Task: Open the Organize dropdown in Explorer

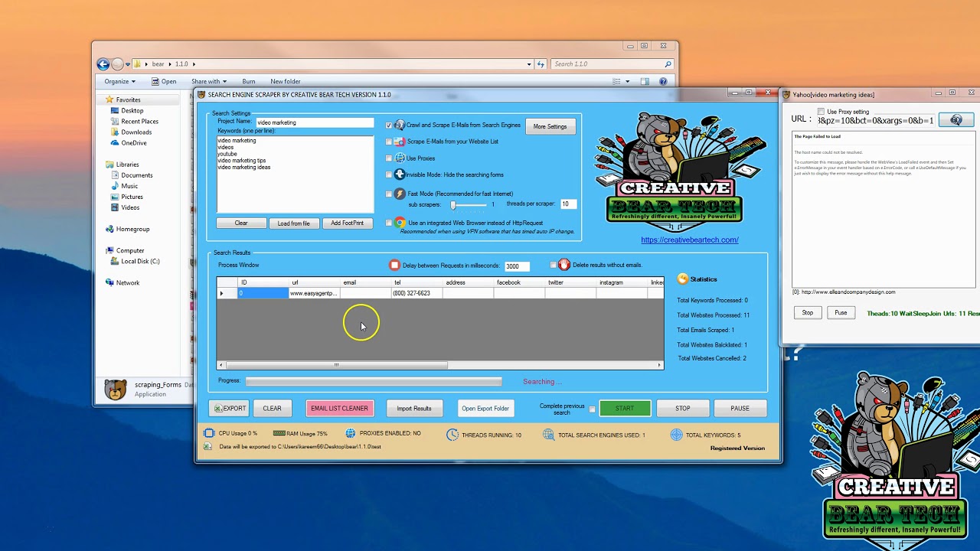Action: pos(119,81)
